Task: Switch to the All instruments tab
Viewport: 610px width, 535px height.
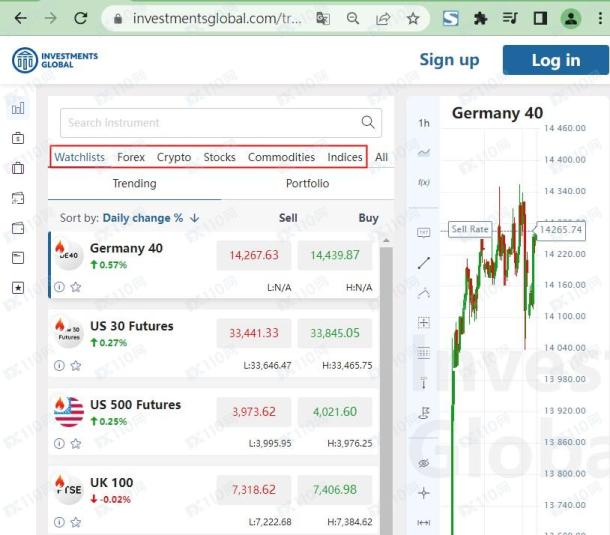Action: (x=381, y=157)
